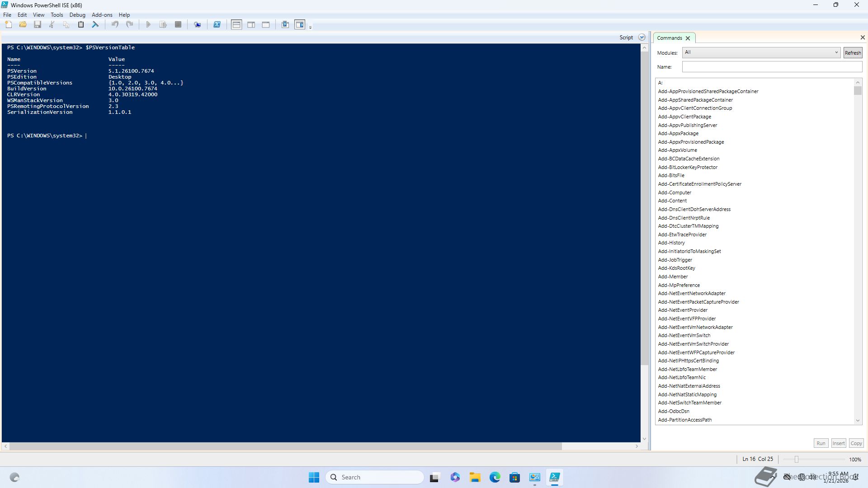Open the Add-ons menu
The width and height of the screenshot is (868, 488).
pos(102,15)
